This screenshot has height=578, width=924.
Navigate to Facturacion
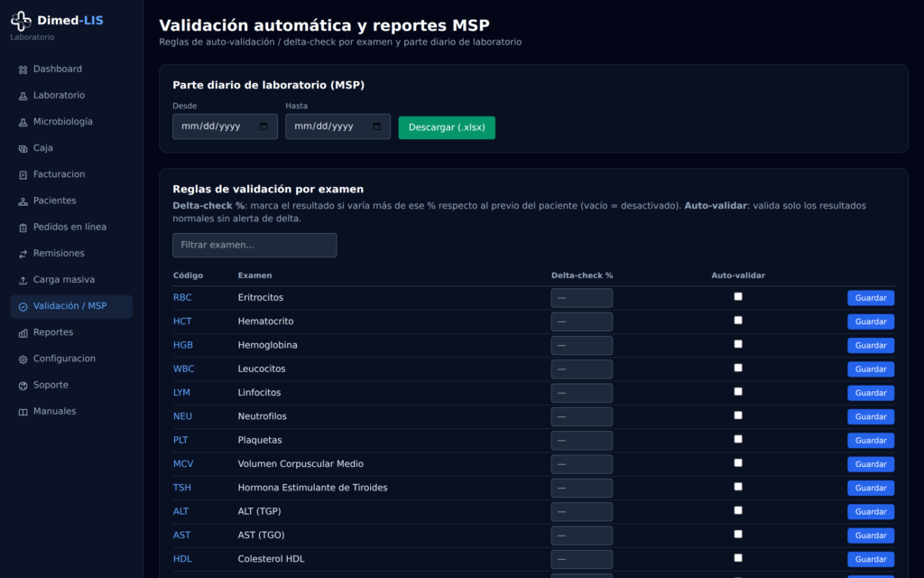pos(71,174)
